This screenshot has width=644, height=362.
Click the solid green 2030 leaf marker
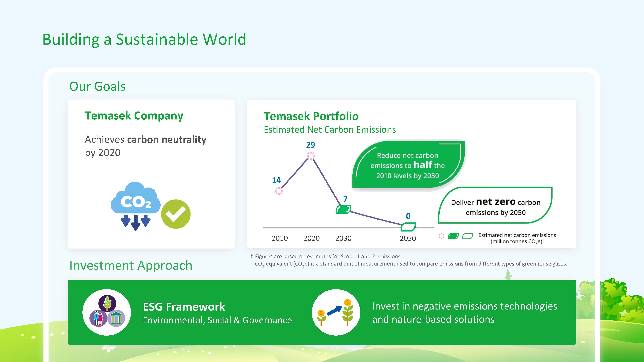(x=343, y=209)
